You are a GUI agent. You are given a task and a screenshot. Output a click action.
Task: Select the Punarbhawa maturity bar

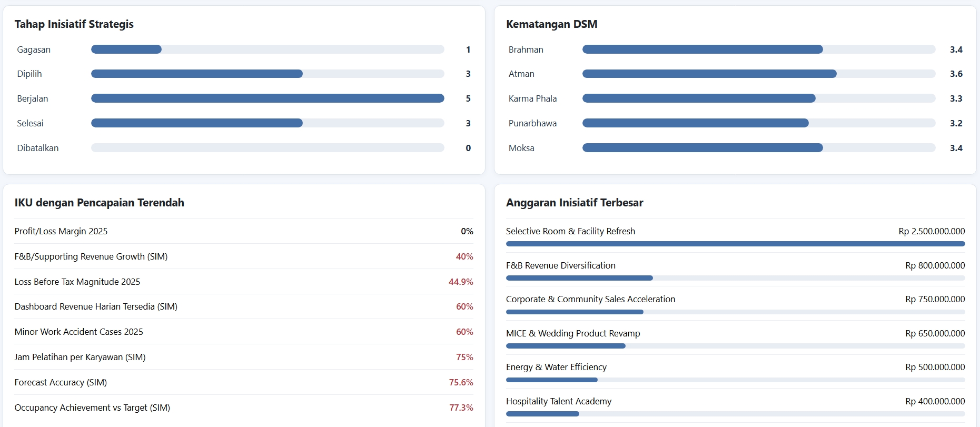(759, 123)
